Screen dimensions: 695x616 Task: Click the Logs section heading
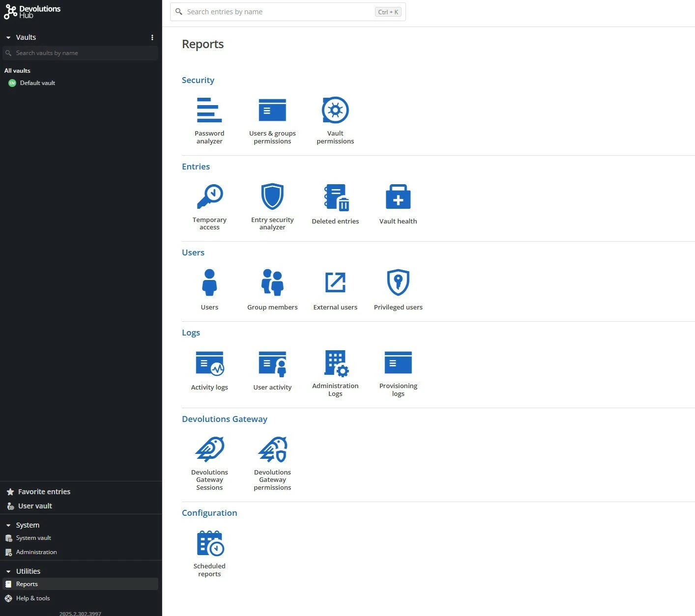coord(191,333)
